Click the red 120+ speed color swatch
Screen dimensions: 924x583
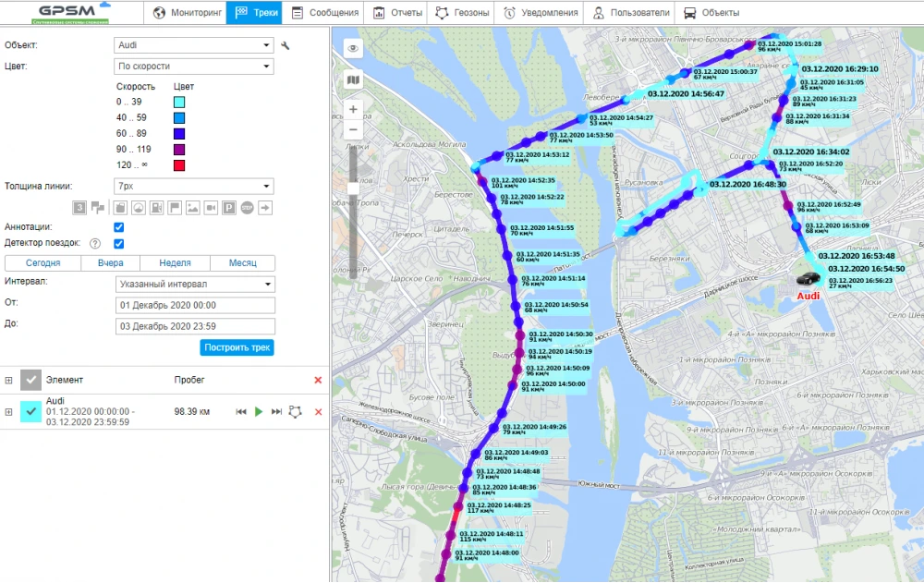point(179,165)
